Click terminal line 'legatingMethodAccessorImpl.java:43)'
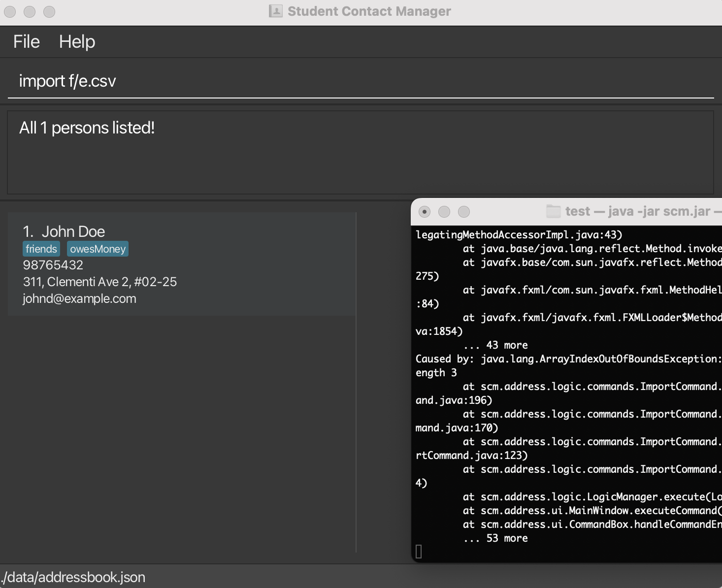The image size is (722, 588). click(x=519, y=235)
